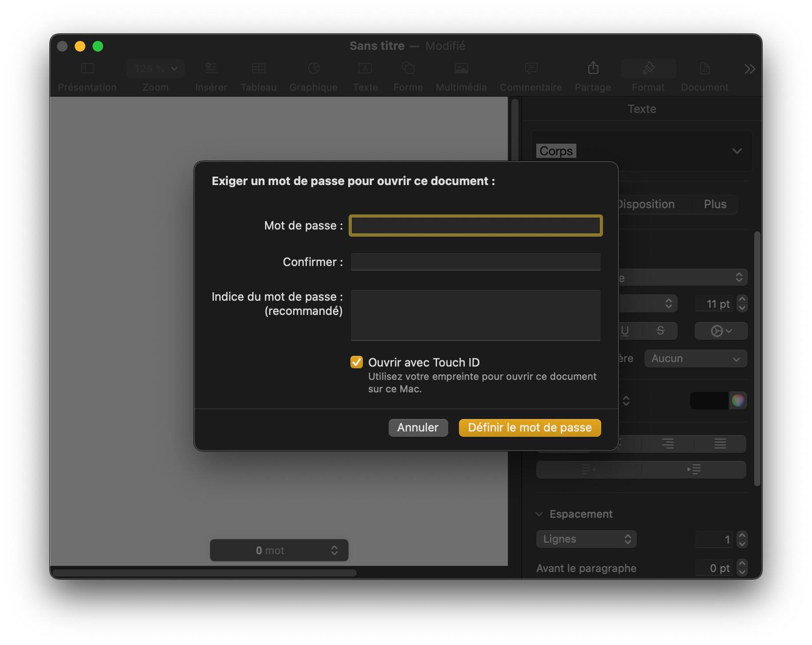Insert a Forme from the toolbar
Viewport: 812px width, 645px height.
coord(407,76)
